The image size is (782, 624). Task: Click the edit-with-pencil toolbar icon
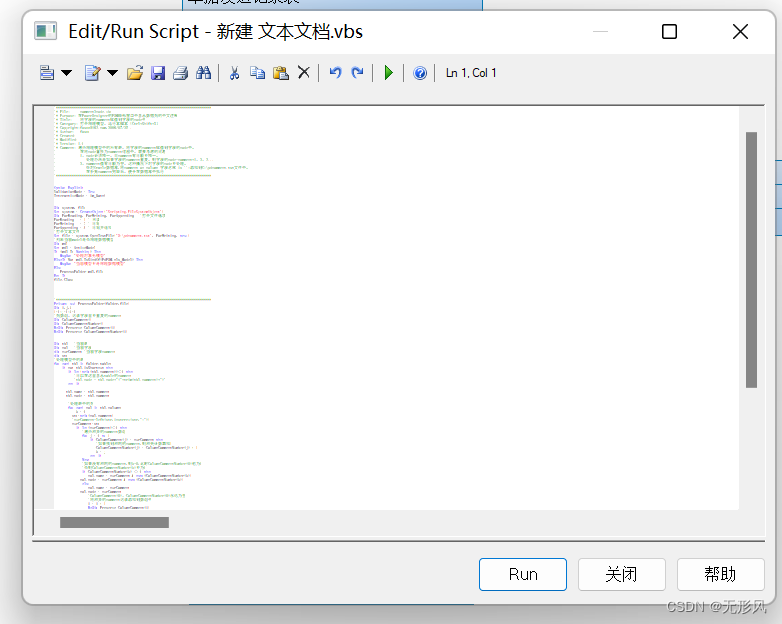(93, 73)
